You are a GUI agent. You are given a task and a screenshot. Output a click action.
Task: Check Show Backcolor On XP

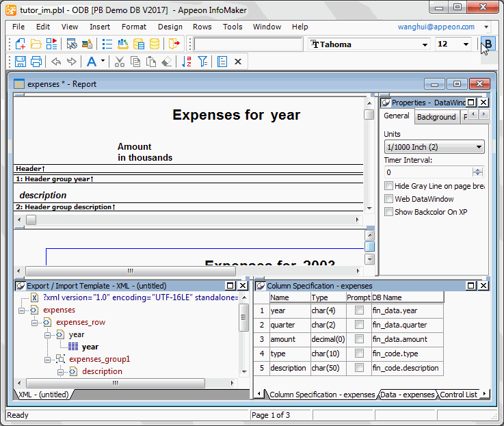388,211
